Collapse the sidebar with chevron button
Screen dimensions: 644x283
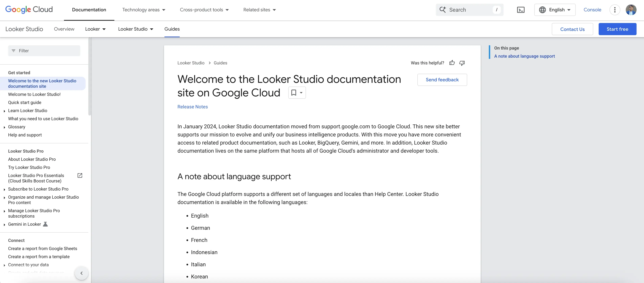pyautogui.click(x=82, y=273)
